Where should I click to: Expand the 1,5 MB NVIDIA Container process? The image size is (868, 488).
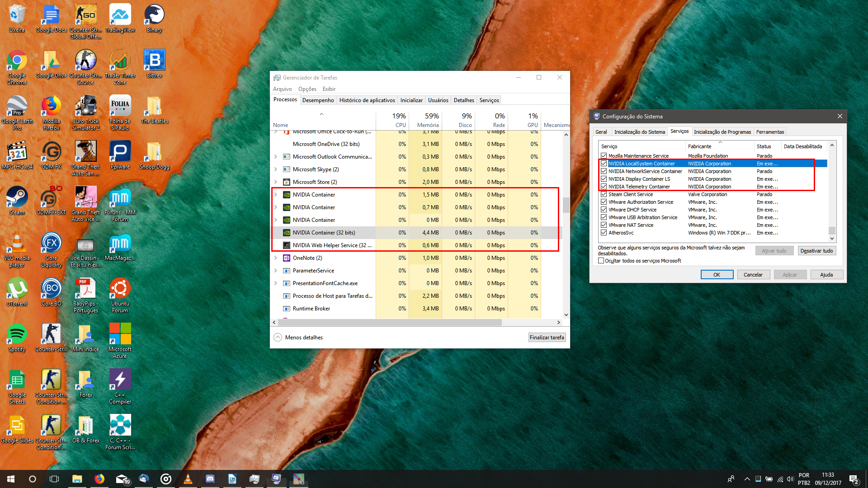[x=276, y=195]
